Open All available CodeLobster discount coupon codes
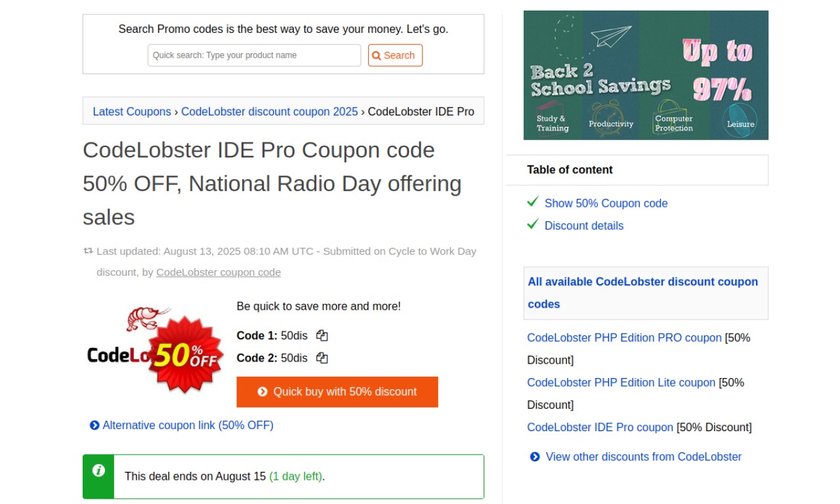The height and width of the screenshot is (504, 840). point(642,293)
